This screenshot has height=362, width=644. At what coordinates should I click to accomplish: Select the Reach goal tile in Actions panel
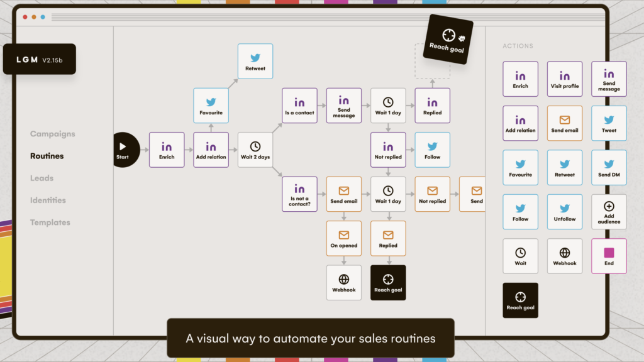tap(520, 300)
